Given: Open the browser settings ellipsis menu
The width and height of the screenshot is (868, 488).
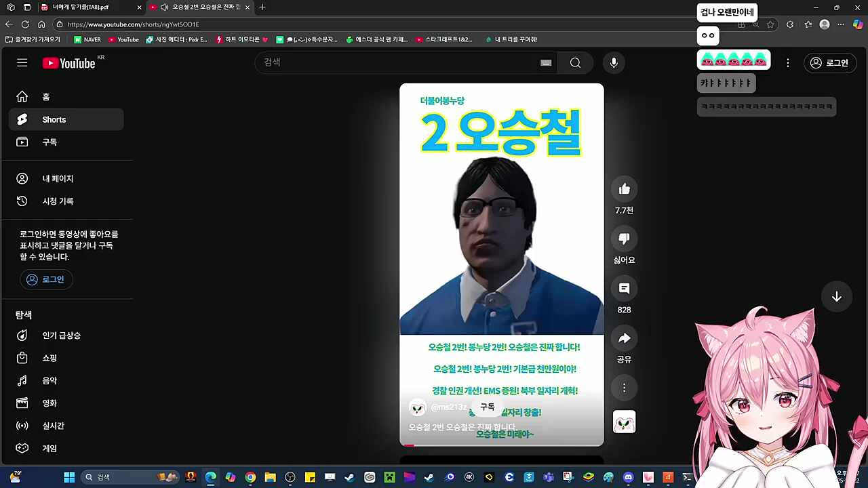Looking at the screenshot, I should point(841,24).
